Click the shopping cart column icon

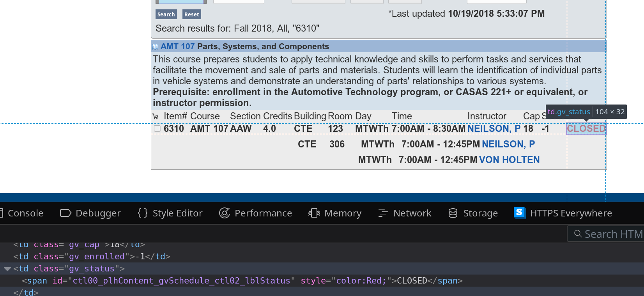[x=156, y=117]
